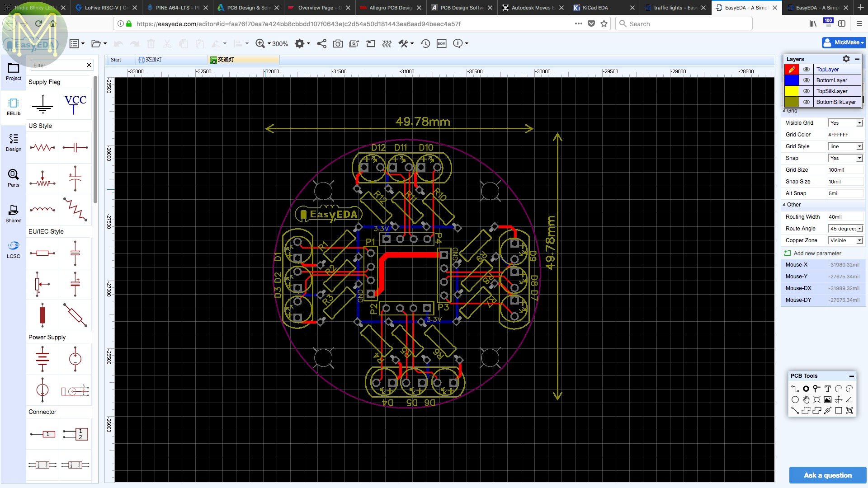Clear the library filter with the X button
Viewport: 868px width, 488px height.
pos(89,65)
